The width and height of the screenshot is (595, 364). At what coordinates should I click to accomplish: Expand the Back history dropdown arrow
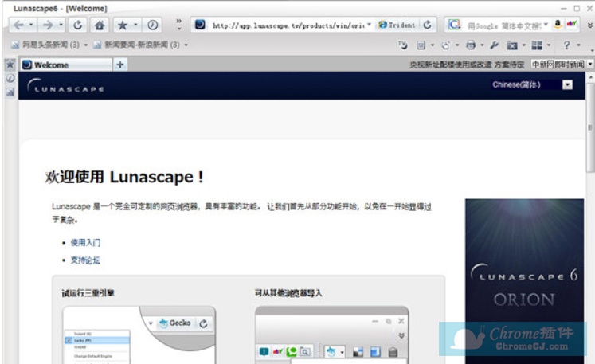pyautogui.click(x=31, y=25)
